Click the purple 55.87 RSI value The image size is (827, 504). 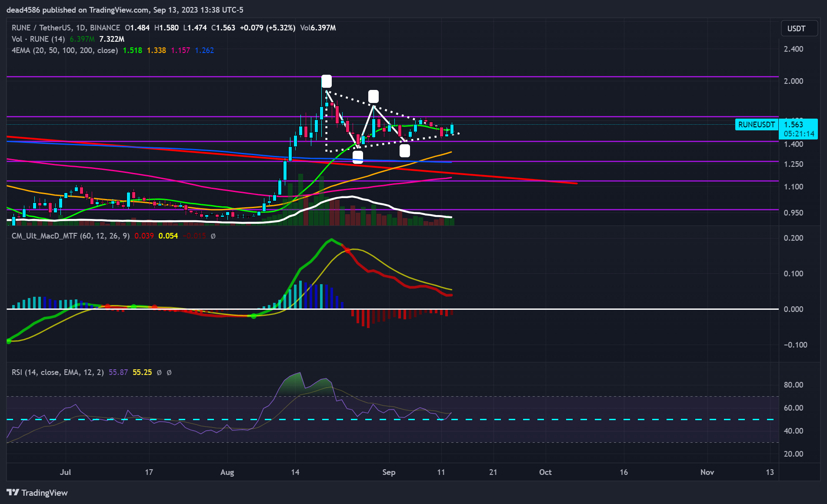pyautogui.click(x=118, y=372)
